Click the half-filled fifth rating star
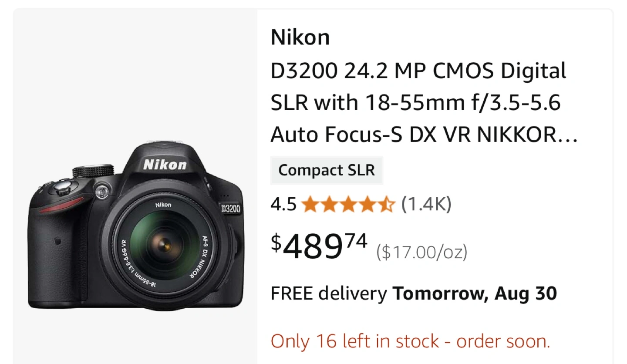 point(386,204)
